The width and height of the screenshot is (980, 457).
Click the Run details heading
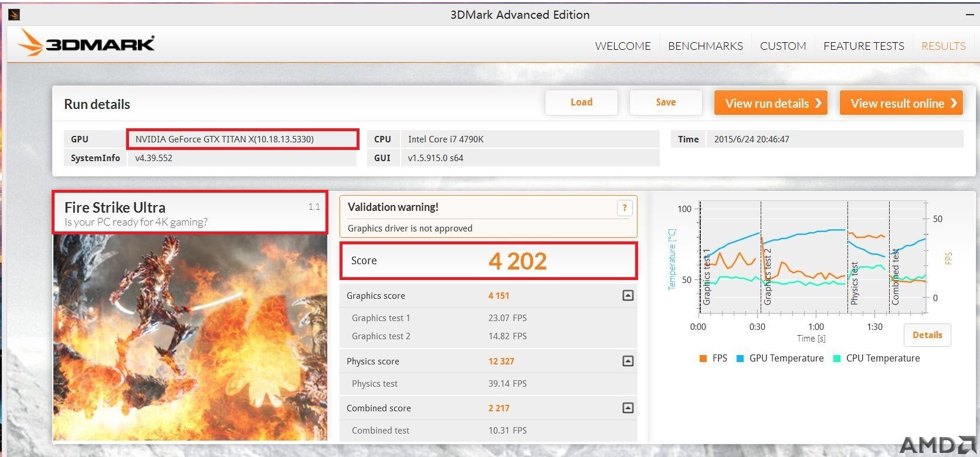pyautogui.click(x=97, y=104)
